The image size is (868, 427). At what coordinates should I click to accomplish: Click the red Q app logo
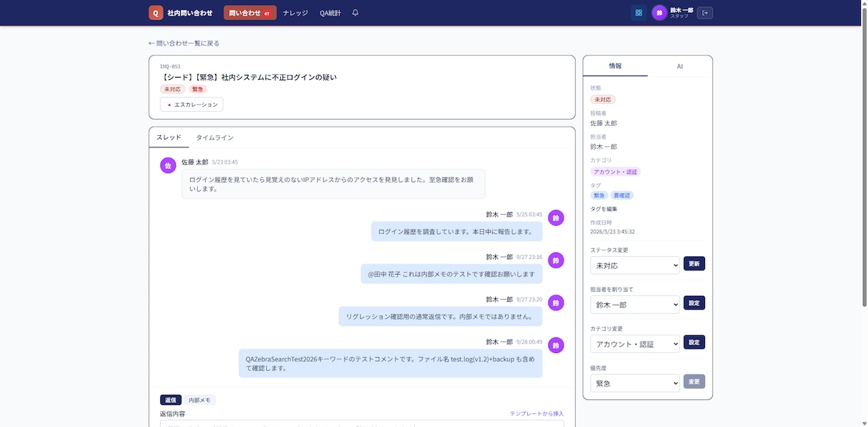tap(156, 13)
